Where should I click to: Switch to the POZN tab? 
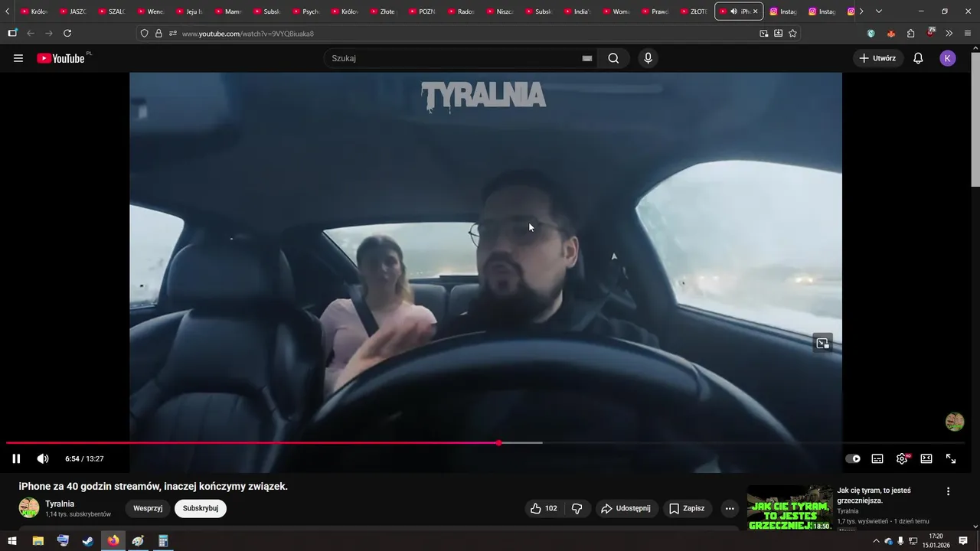coord(423,11)
